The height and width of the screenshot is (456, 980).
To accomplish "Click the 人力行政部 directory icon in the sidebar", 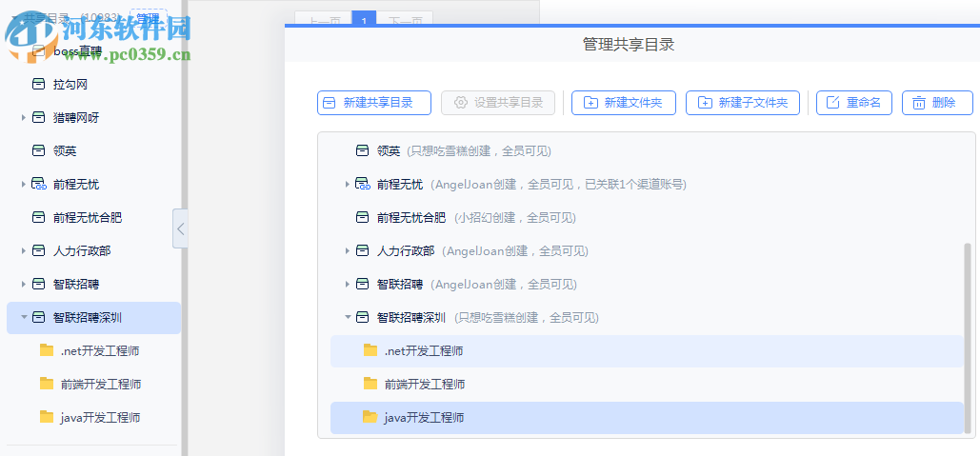I will tap(39, 251).
